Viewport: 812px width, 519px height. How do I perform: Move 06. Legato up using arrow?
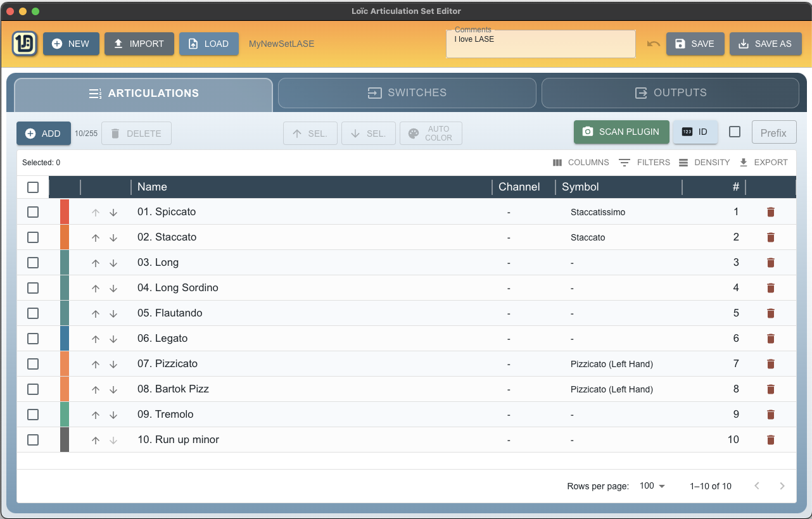[x=96, y=339]
